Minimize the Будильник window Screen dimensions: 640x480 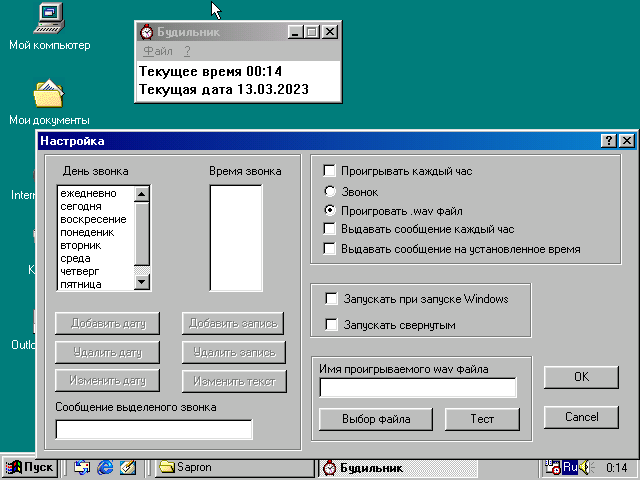(x=296, y=32)
